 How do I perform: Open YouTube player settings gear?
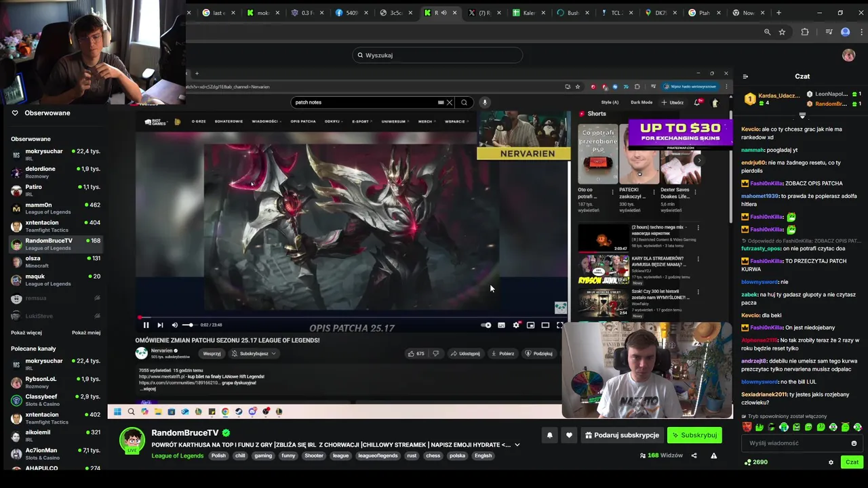pyautogui.click(x=516, y=325)
